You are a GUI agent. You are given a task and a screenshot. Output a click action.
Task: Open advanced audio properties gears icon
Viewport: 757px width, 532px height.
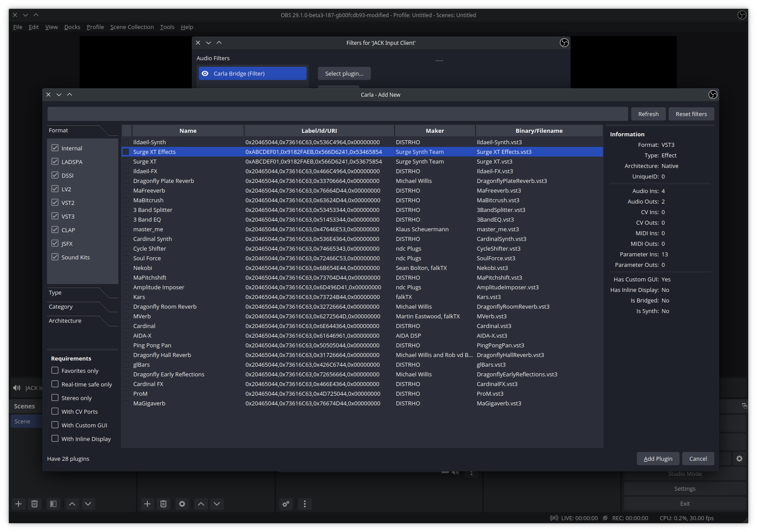click(285, 504)
